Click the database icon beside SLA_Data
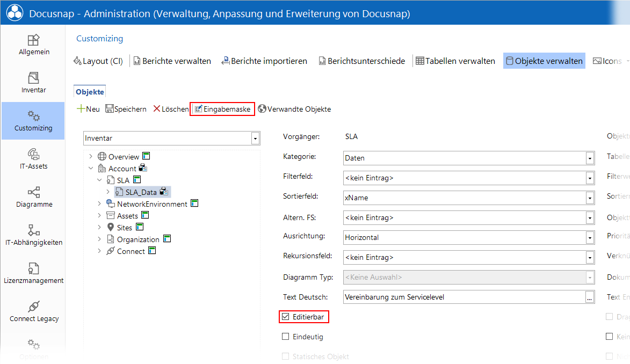The width and height of the screenshot is (630, 364). tap(164, 191)
